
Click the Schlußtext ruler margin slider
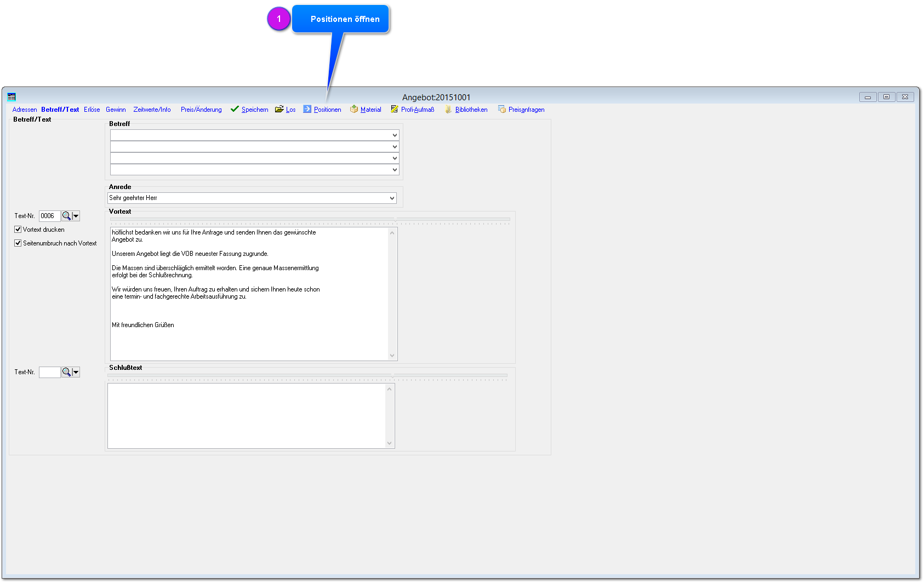pos(392,375)
